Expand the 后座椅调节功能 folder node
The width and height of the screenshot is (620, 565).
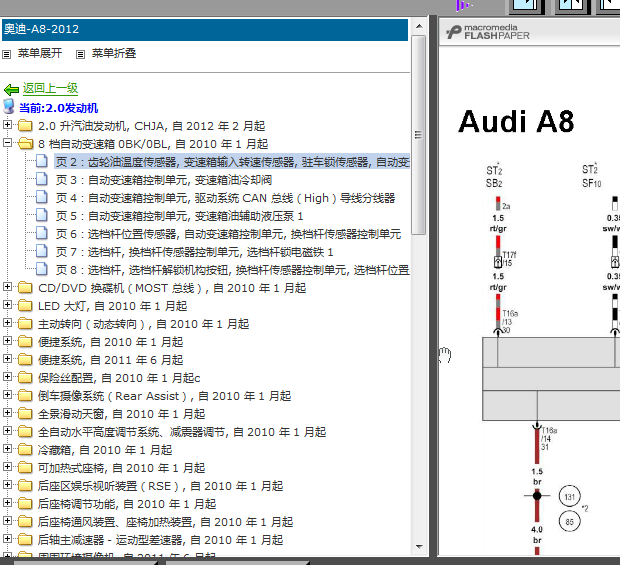click(7, 503)
